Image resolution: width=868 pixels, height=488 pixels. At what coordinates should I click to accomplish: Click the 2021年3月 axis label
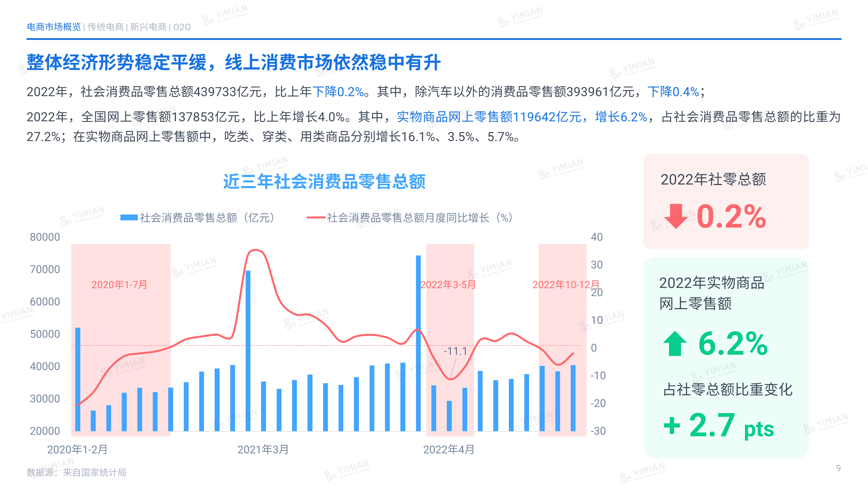click(263, 449)
